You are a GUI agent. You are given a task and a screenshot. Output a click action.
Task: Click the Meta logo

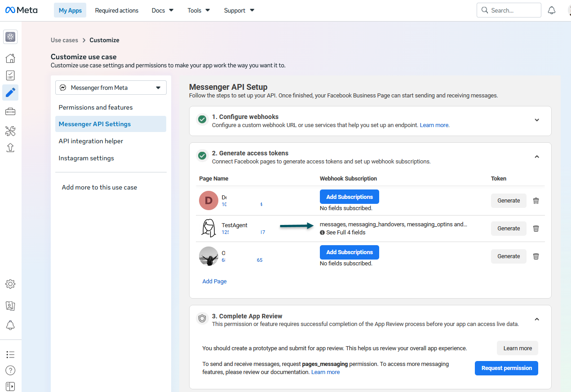click(x=22, y=10)
